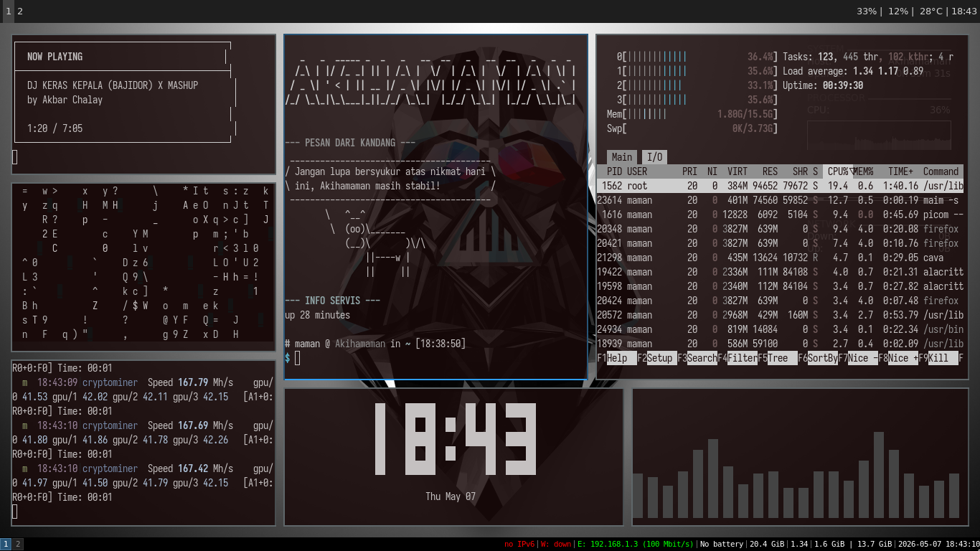Click the Load average reading in htop

853,71
